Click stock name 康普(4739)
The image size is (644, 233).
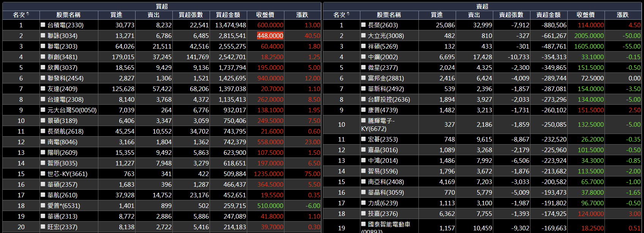[x=383, y=110]
